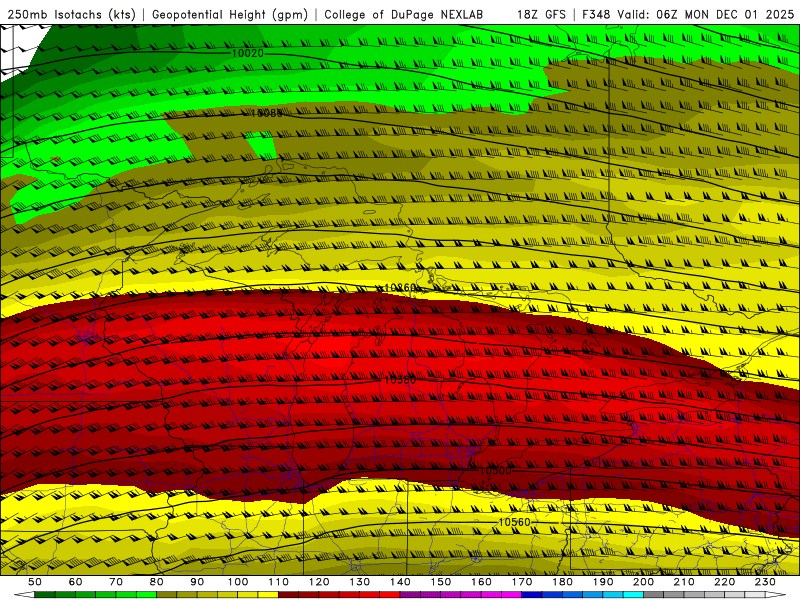
Task: Click the 110 value on the color scale
Action: pyautogui.click(x=279, y=582)
